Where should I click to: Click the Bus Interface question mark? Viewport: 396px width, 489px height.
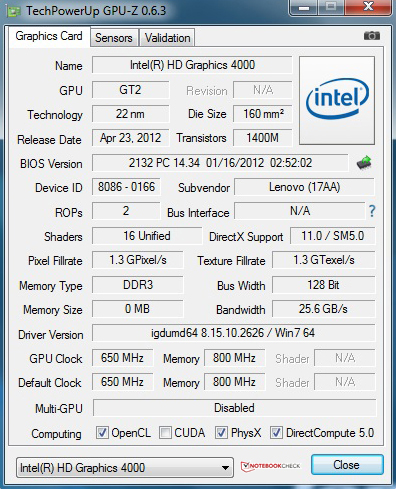[372, 211]
